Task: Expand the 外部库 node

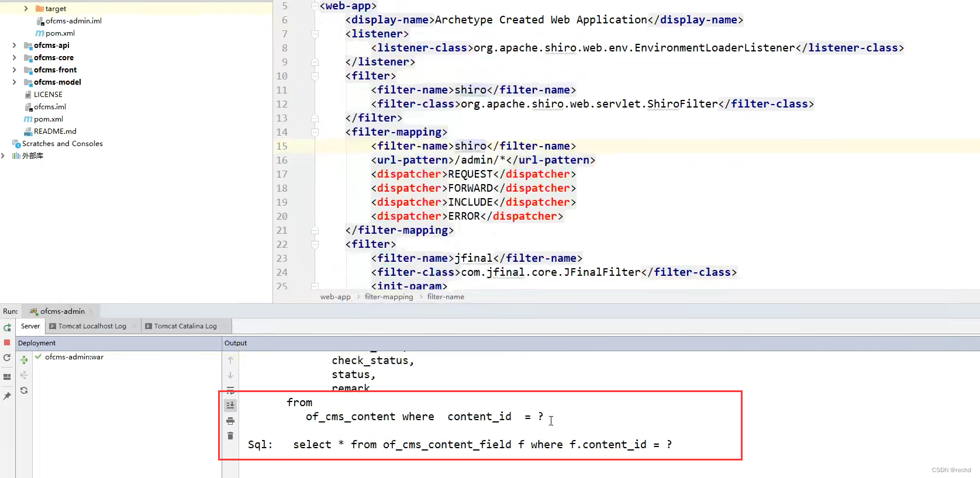Action: (3, 156)
